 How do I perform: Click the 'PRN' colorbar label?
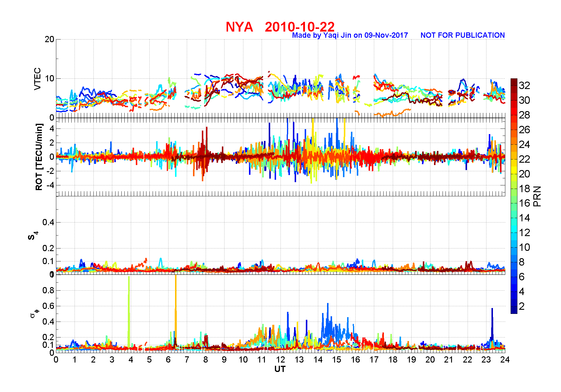pos(537,196)
